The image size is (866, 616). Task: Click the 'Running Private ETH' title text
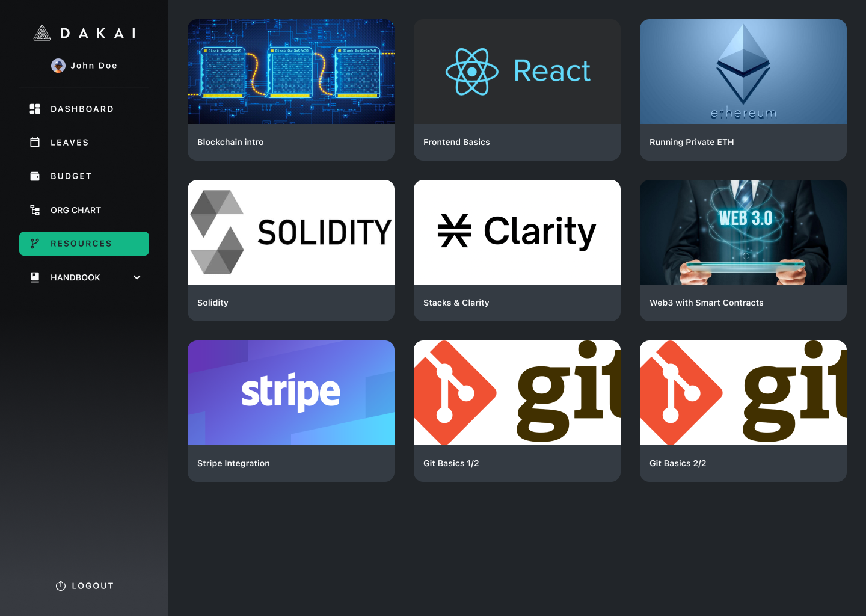click(692, 142)
